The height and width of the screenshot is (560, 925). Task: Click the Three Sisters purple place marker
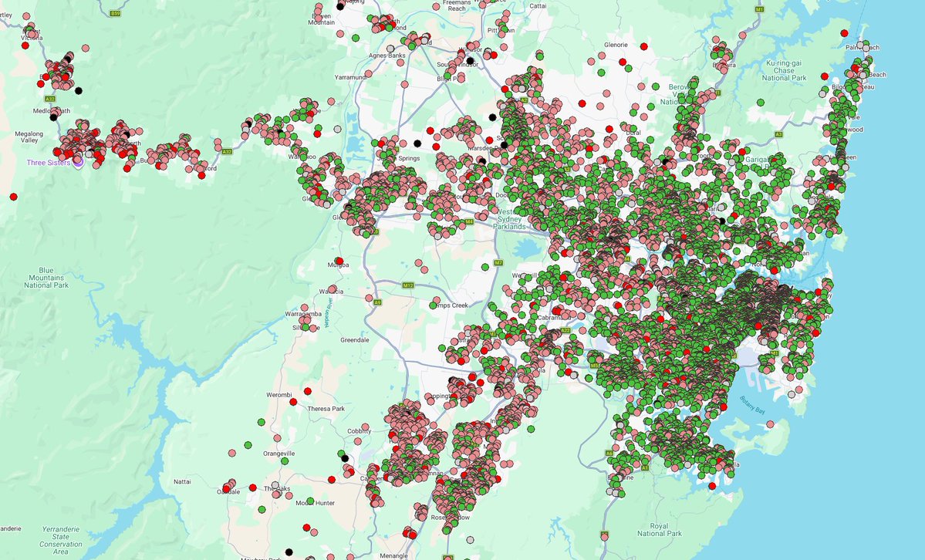pos(79,163)
